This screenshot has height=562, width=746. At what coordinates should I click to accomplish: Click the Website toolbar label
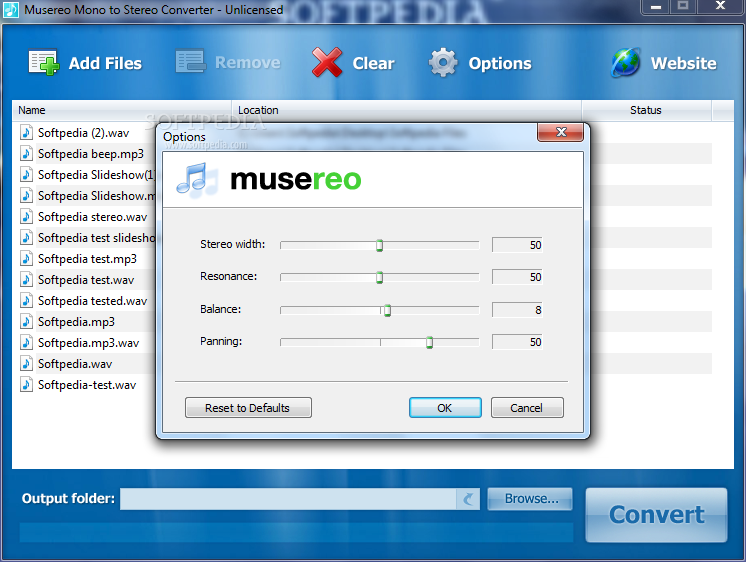[x=683, y=63]
